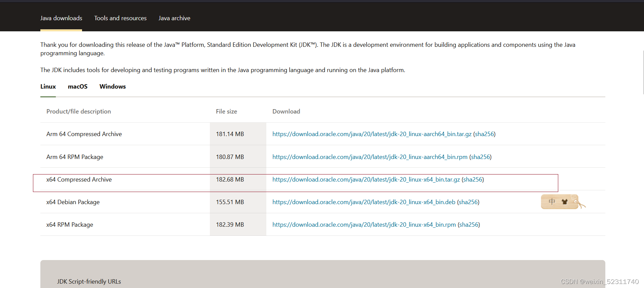
Task: Select the Windows platform tab
Action: click(x=113, y=87)
